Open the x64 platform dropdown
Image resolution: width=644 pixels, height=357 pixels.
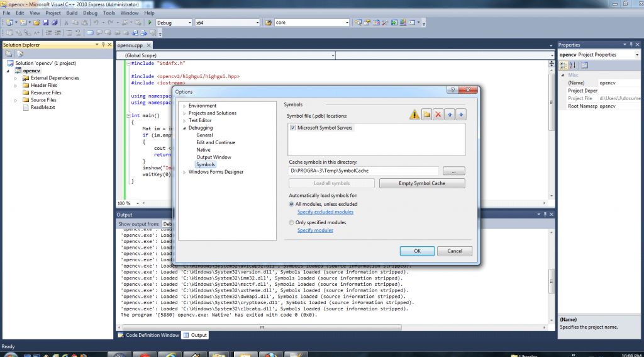tap(257, 23)
